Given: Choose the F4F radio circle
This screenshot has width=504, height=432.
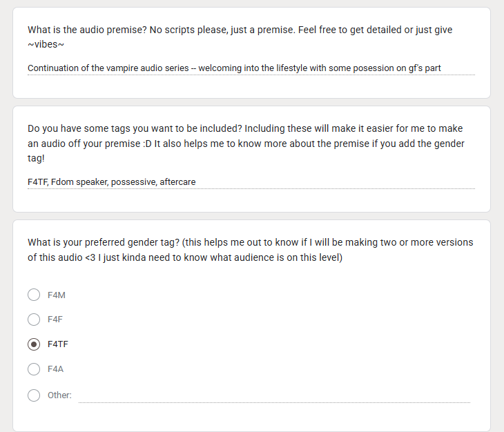Looking at the screenshot, I should point(34,320).
